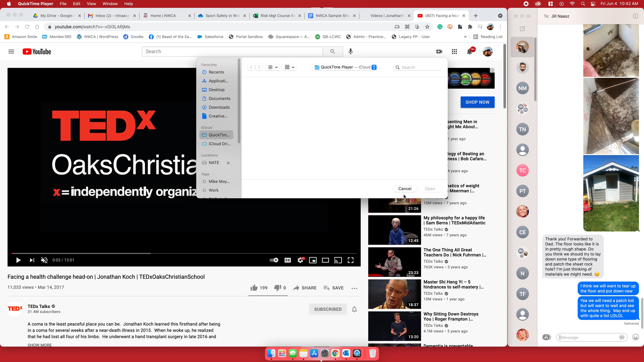Activate miniplayer icon
The width and height of the screenshot is (644, 362).
coord(313,260)
